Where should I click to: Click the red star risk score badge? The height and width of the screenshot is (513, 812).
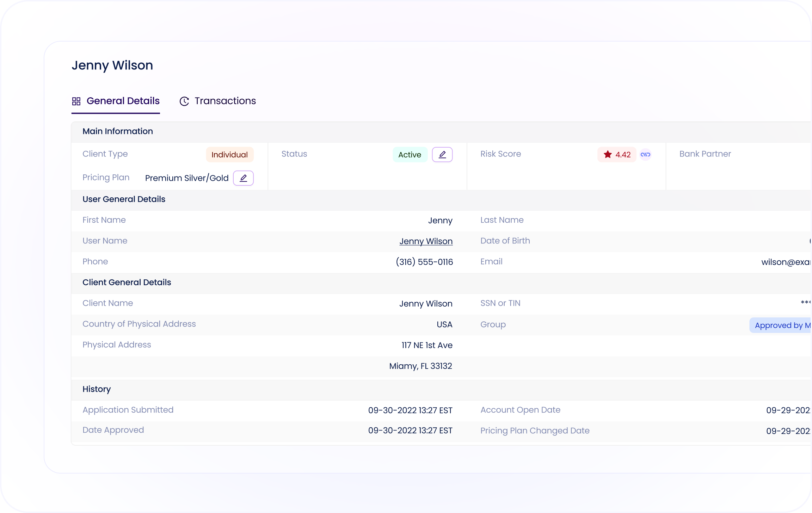[x=616, y=155]
